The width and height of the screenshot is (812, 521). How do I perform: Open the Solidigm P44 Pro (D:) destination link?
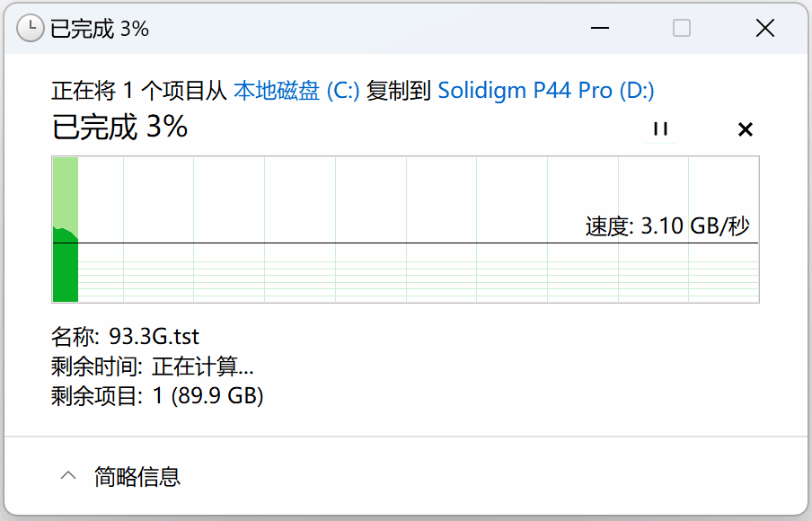pyautogui.click(x=545, y=91)
